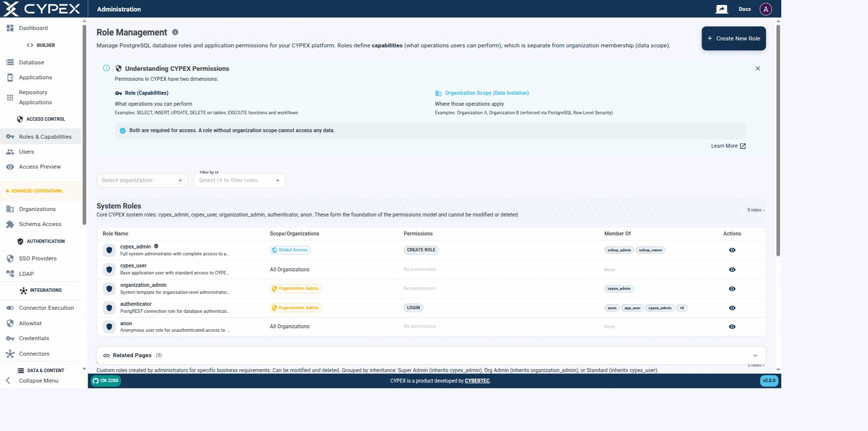The height and width of the screenshot is (431, 868).
Task: Expand the Related Pages section
Action: [x=431, y=355]
